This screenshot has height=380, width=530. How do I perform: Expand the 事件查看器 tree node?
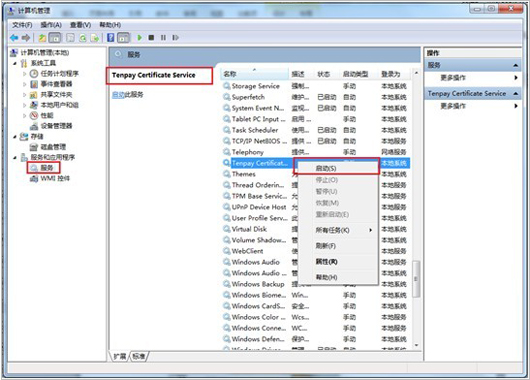[x=24, y=84]
